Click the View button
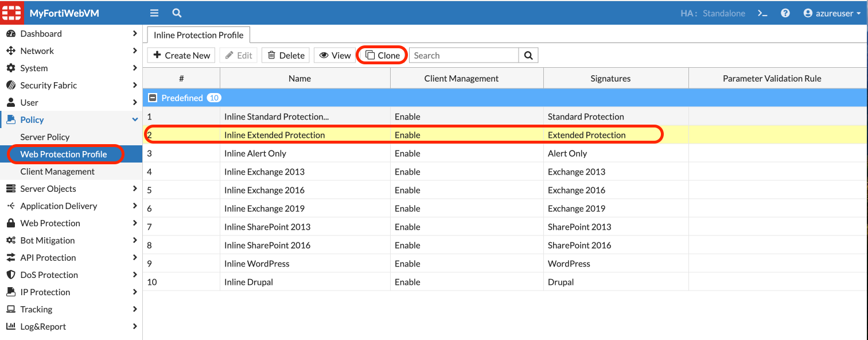The width and height of the screenshot is (868, 340). 335,56
